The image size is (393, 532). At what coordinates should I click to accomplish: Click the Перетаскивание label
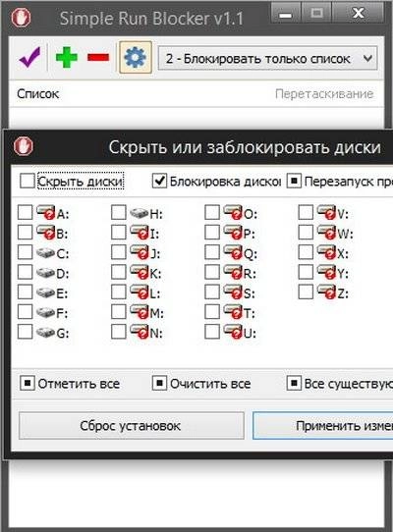pyautogui.click(x=324, y=94)
